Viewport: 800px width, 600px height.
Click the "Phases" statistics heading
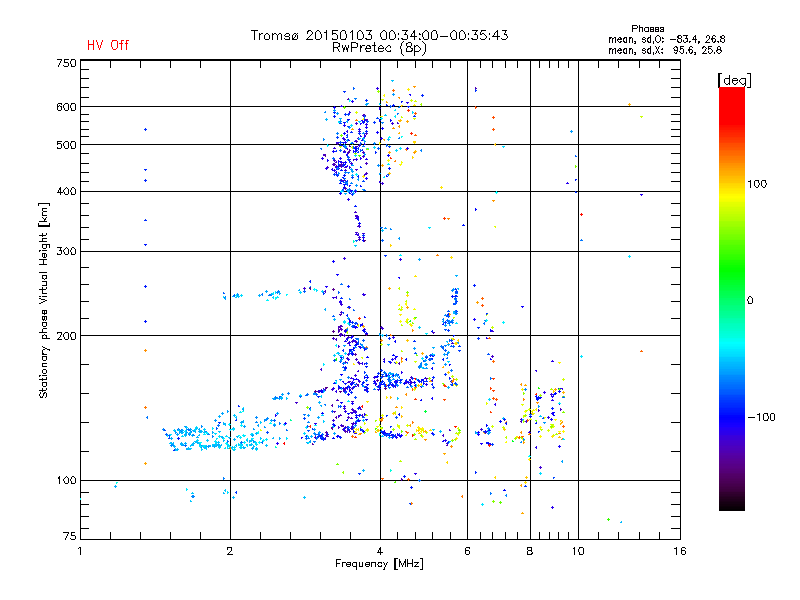click(x=647, y=29)
